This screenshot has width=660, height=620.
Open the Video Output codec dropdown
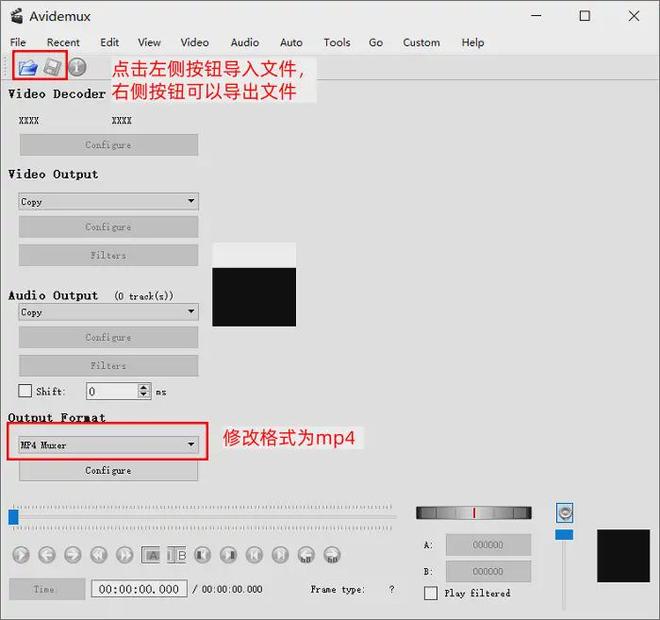(109, 201)
